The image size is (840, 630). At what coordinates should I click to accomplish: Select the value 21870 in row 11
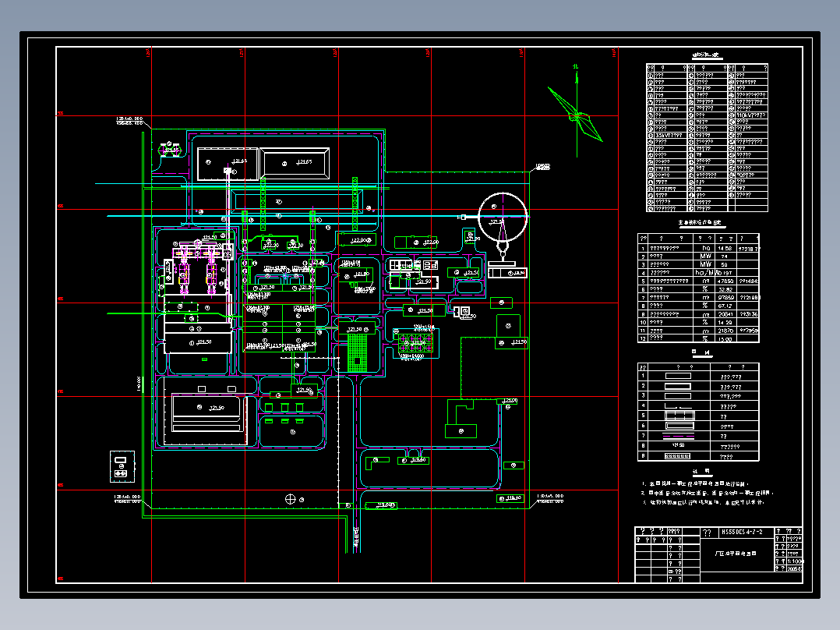(725, 331)
